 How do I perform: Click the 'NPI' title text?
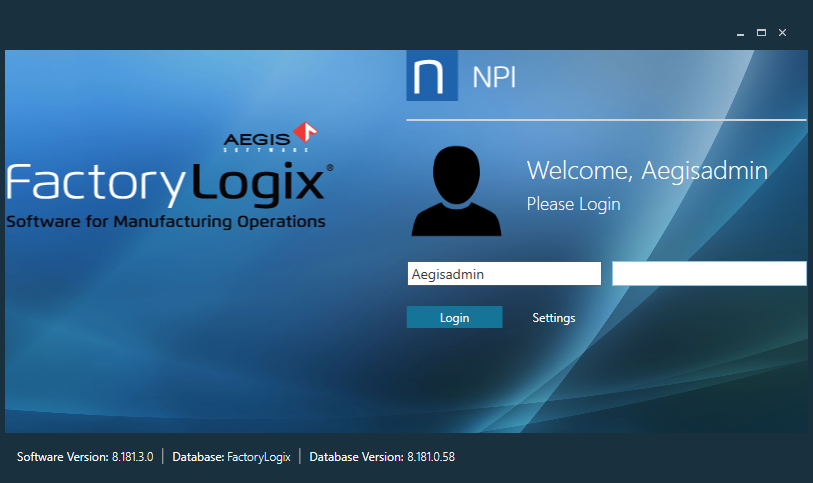494,78
